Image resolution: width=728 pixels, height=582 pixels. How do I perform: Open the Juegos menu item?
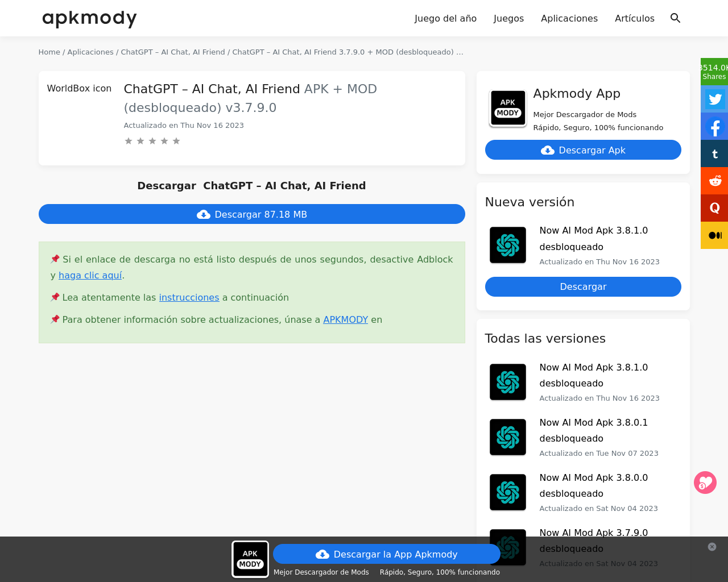tap(508, 18)
